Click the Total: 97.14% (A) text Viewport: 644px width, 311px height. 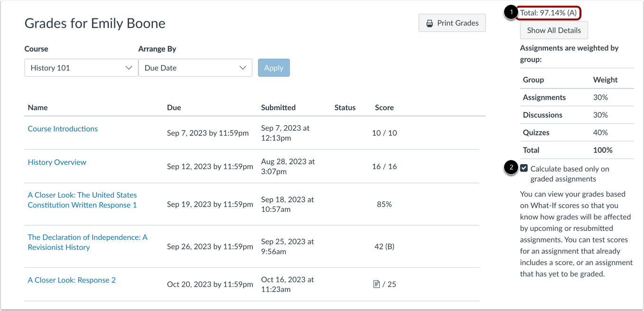coord(549,13)
